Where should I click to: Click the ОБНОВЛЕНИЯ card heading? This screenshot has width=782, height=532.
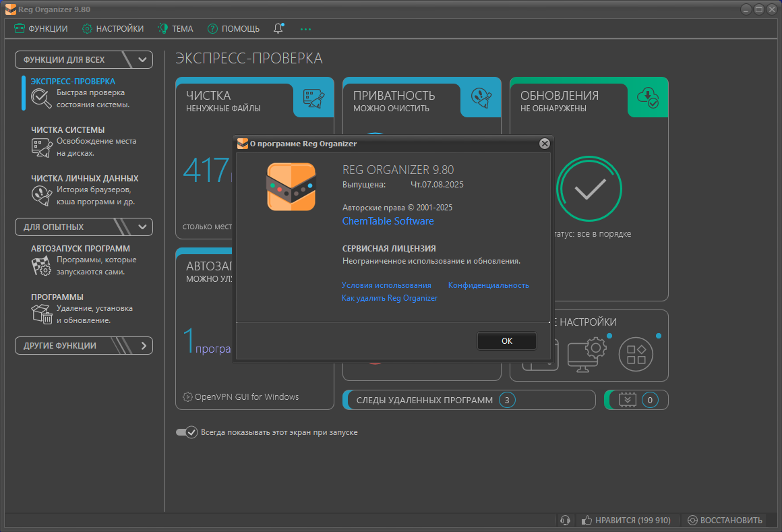560,95
